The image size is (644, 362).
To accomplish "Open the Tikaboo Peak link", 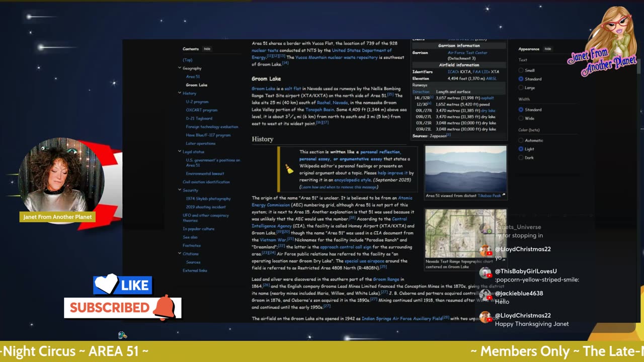I will (489, 196).
